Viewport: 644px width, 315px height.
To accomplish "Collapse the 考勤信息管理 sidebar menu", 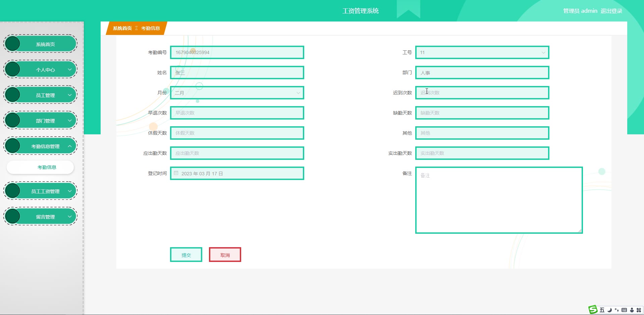I will 40,146.
